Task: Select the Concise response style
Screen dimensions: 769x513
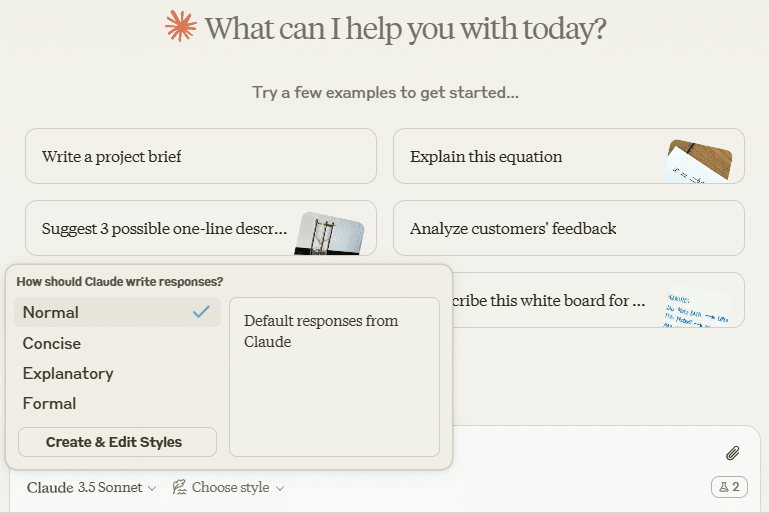Action: [x=117, y=343]
